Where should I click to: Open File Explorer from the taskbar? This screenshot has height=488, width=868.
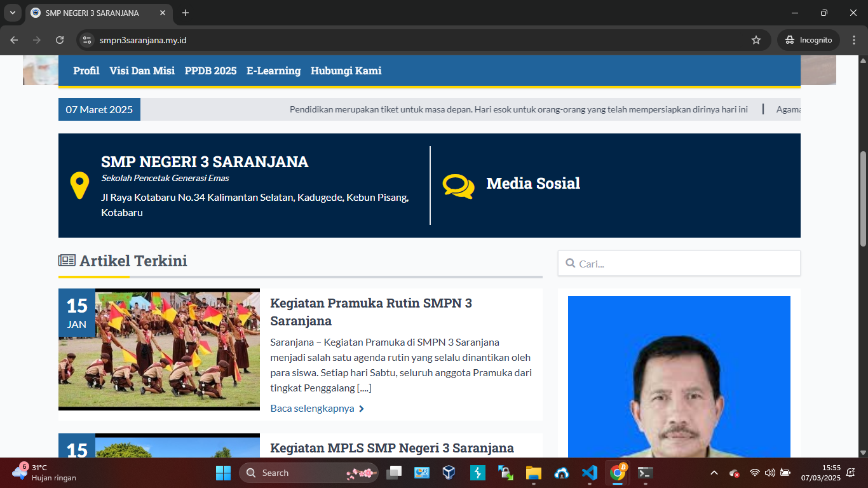pos(533,473)
